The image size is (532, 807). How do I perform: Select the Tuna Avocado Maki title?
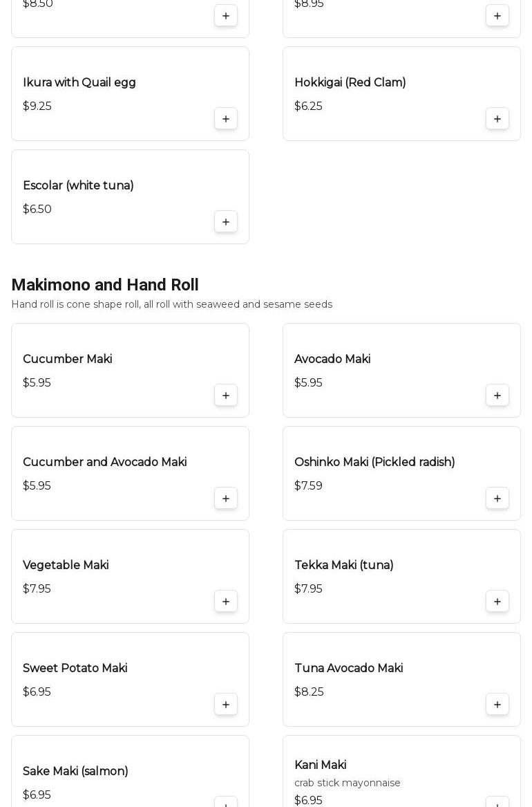click(x=348, y=668)
